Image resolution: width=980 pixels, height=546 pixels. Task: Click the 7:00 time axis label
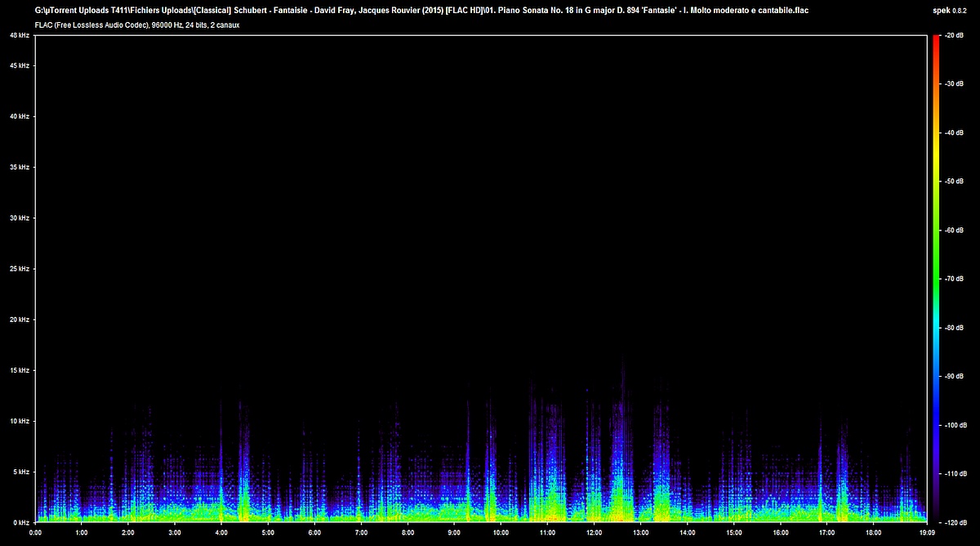[361, 533]
